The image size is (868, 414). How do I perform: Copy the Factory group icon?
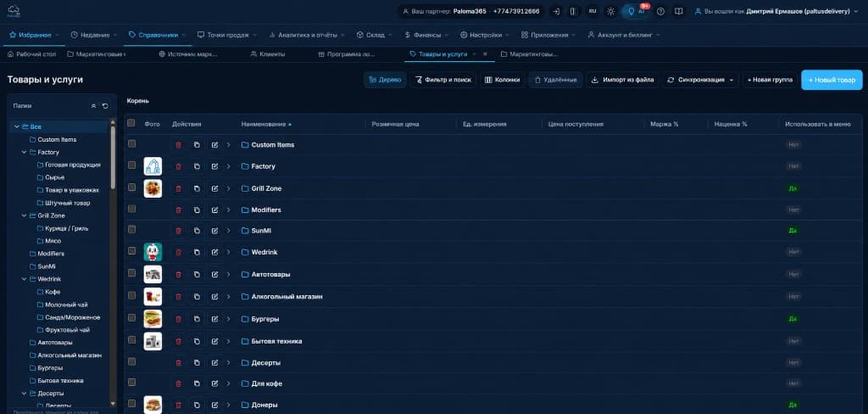coord(197,166)
